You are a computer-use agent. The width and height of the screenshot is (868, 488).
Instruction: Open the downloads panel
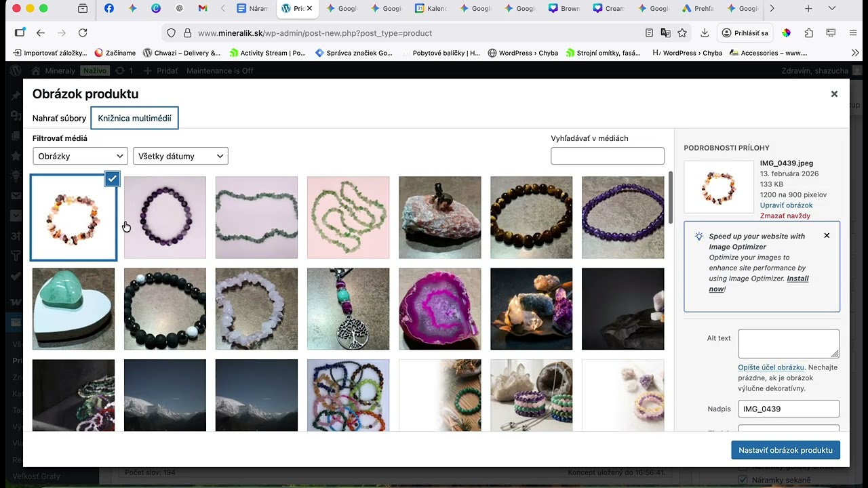[705, 33]
